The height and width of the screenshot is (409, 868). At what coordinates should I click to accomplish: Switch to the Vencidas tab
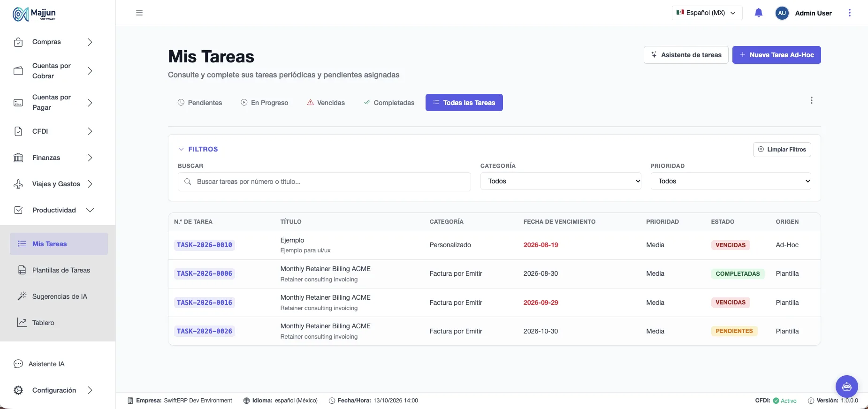[326, 103]
